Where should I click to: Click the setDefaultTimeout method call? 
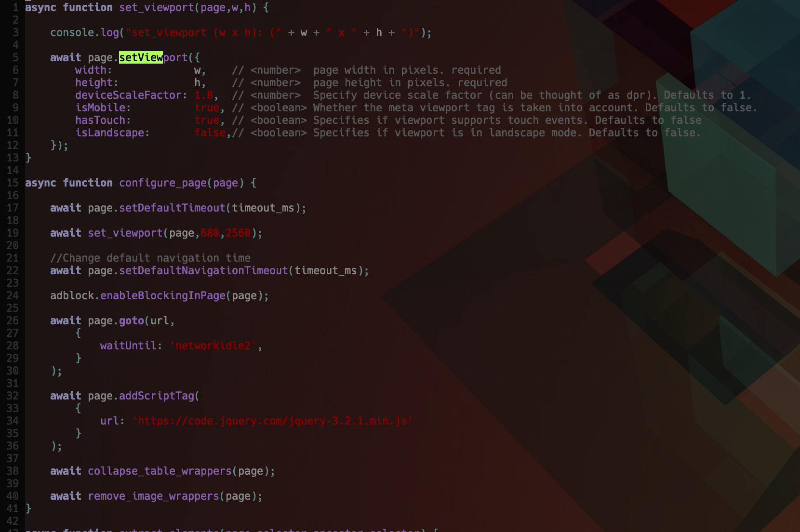coord(172,208)
